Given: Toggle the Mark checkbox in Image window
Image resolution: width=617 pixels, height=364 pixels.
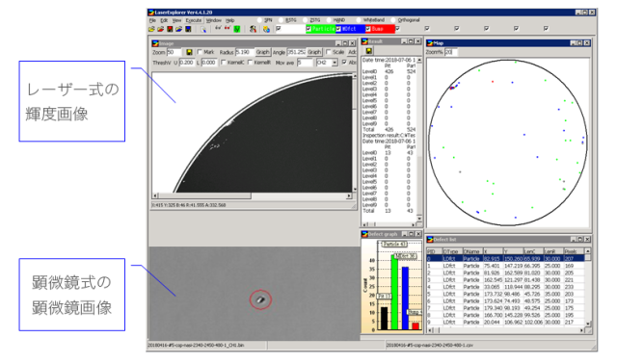Looking at the screenshot, I should coord(200,52).
